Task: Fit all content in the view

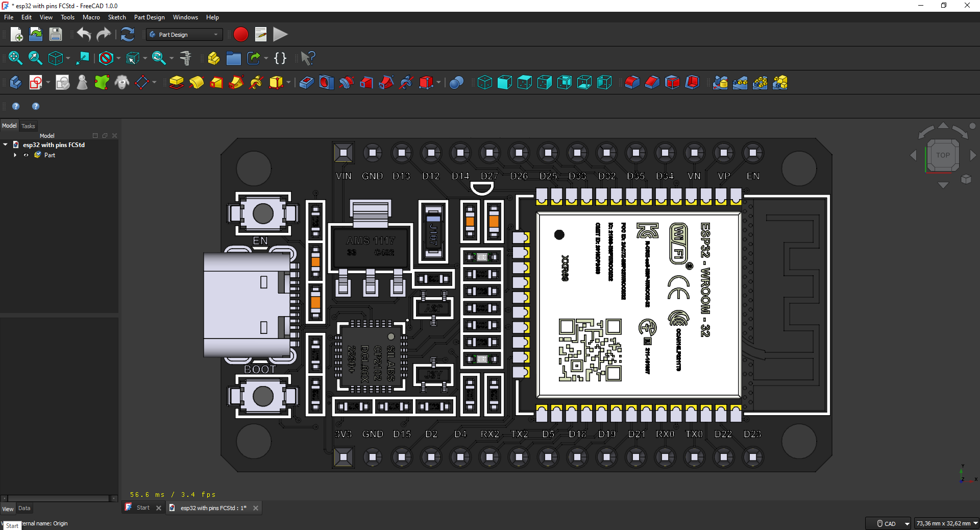Action: pyautogui.click(x=15, y=58)
